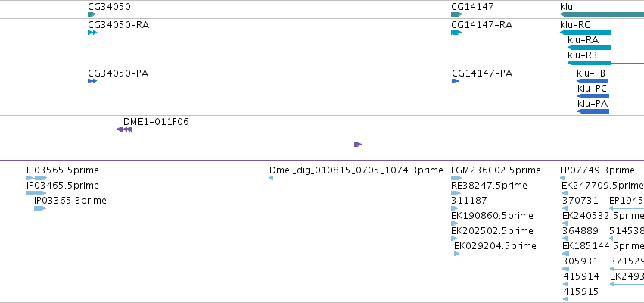Select the klu-RA transcript label

click(583, 40)
